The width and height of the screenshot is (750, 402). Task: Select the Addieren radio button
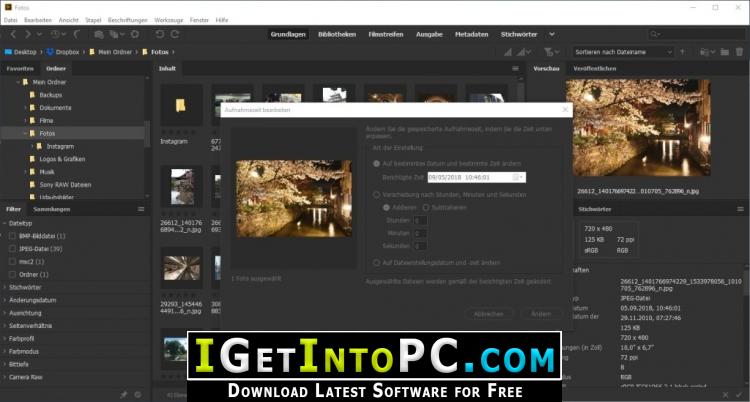pyautogui.click(x=386, y=208)
